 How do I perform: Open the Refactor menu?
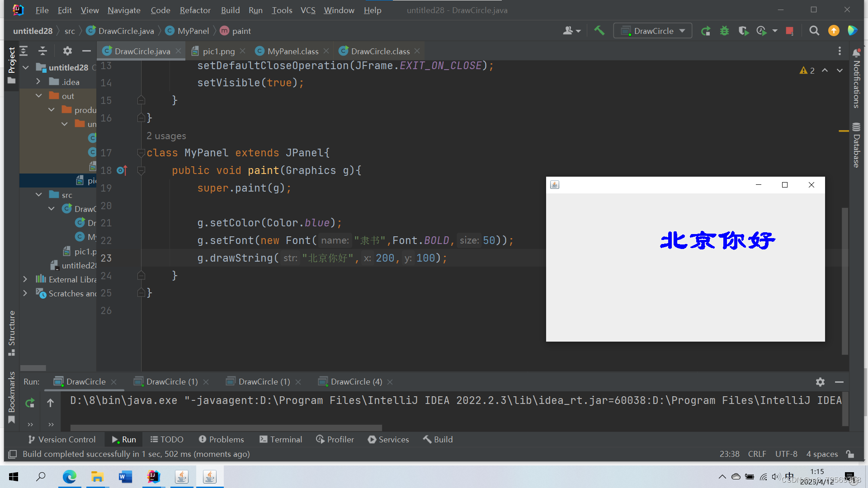(x=195, y=10)
